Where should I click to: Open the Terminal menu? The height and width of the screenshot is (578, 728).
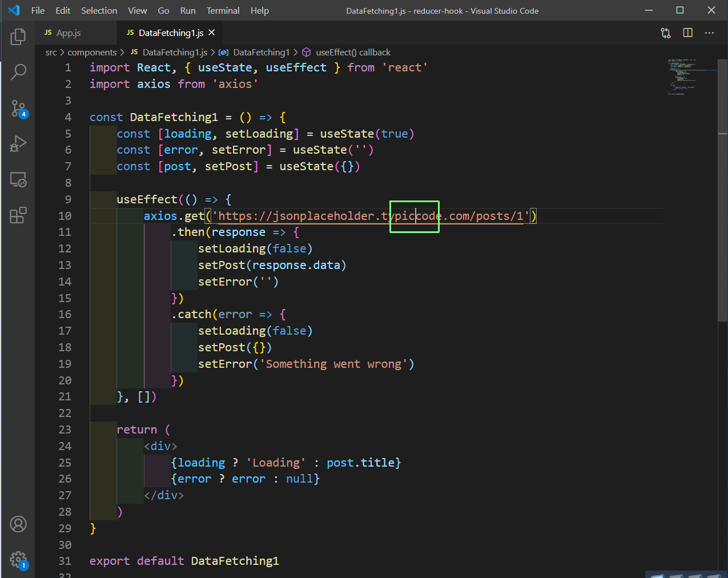[x=223, y=10]
